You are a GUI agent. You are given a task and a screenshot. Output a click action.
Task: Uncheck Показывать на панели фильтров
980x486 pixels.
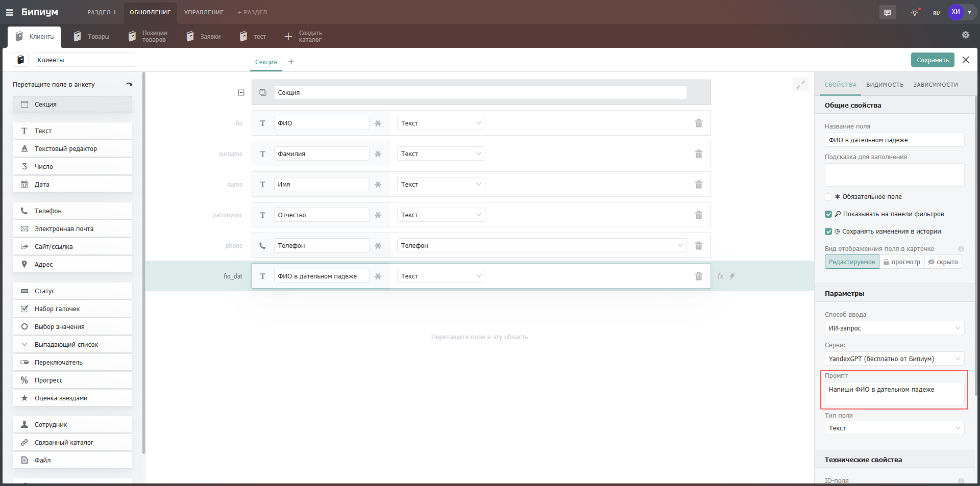(x=828, y=214)
